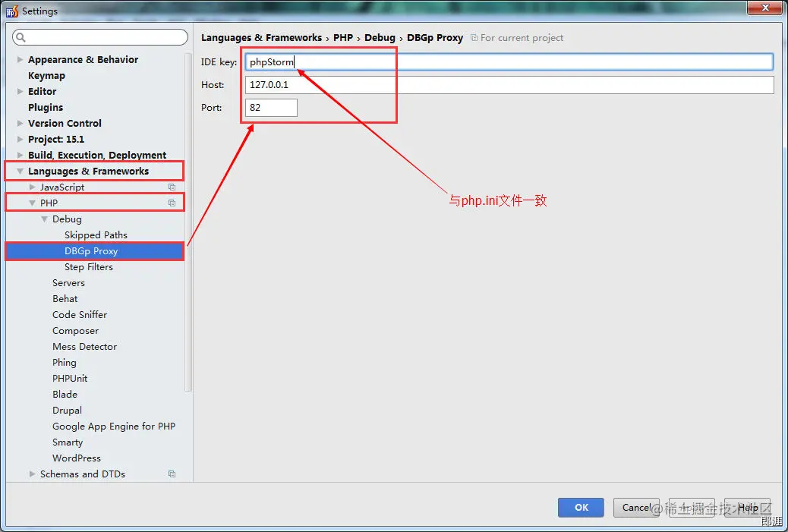Click Debug in the breadcrumb

(x=380, y=38)
